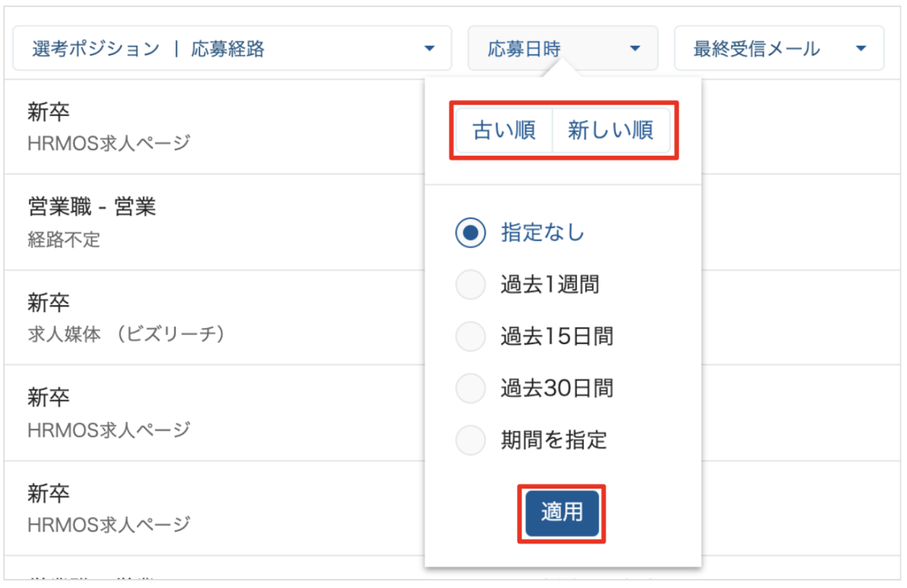Choose the 過去1週間 radio option

[470, 284]
